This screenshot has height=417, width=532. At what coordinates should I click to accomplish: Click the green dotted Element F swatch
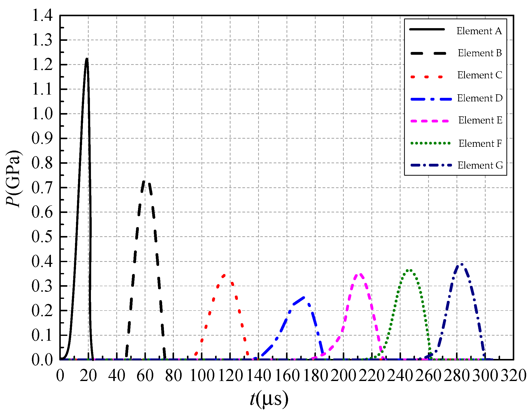click(x=430, y=143)
